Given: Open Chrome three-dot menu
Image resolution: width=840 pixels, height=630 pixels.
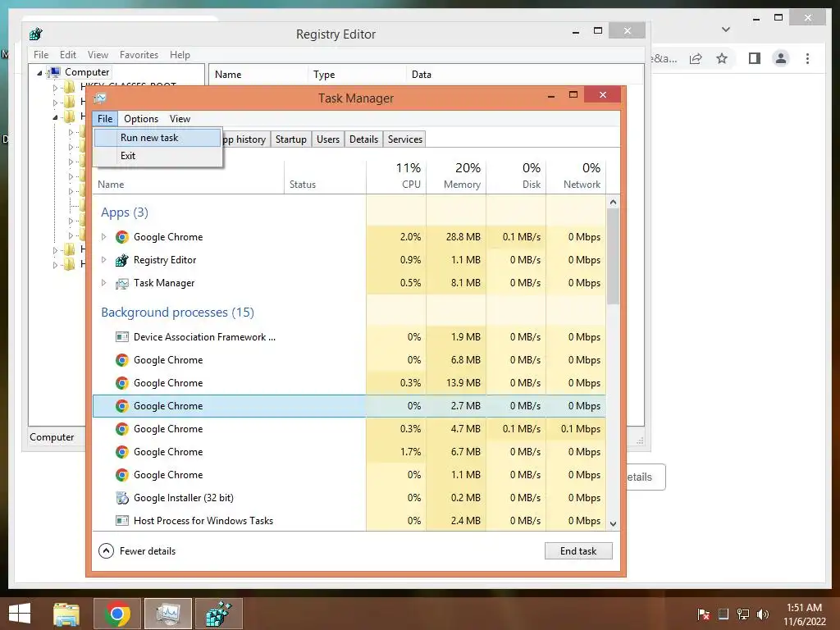Looking at the screenshot, I should pyautogui.click(x=807, y=58).
